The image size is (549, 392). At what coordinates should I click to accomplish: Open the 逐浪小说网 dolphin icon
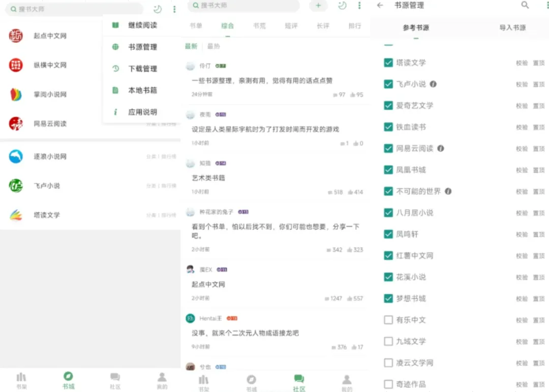point(16,156)
